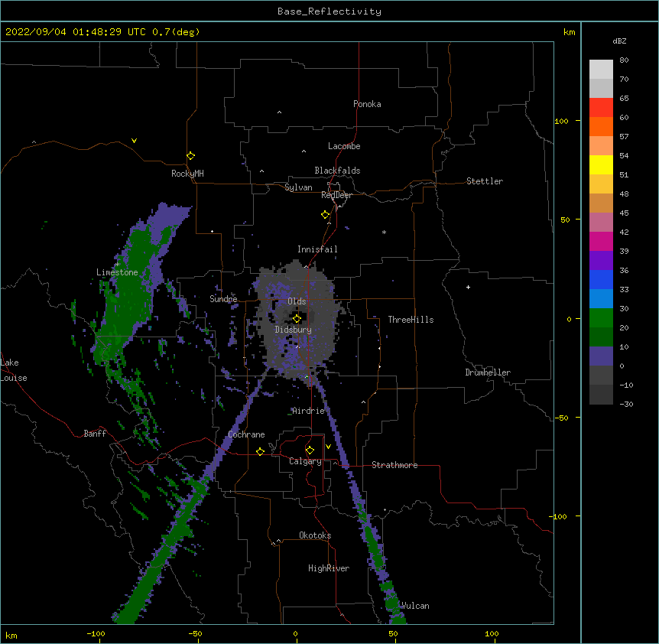Click the Drumheller town label
The width and height of the screenshot is (659, 644).
tap(488, 372)
